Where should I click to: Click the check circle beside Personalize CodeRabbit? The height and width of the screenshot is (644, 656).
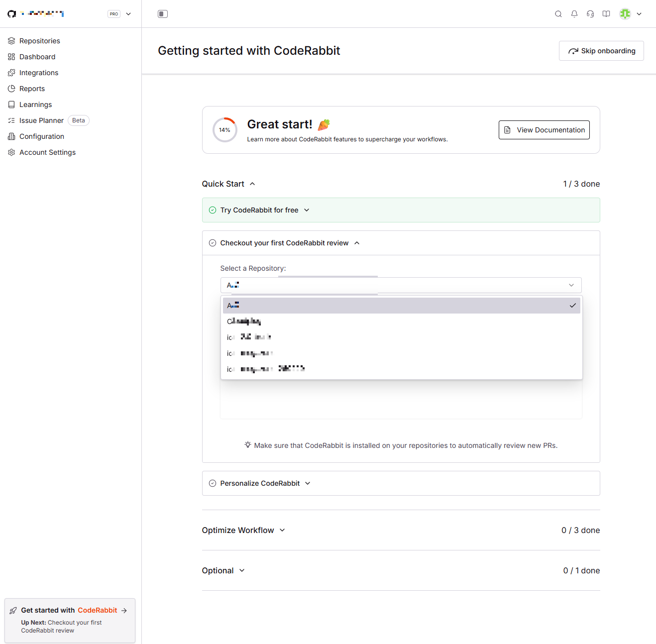click(213, 483)
